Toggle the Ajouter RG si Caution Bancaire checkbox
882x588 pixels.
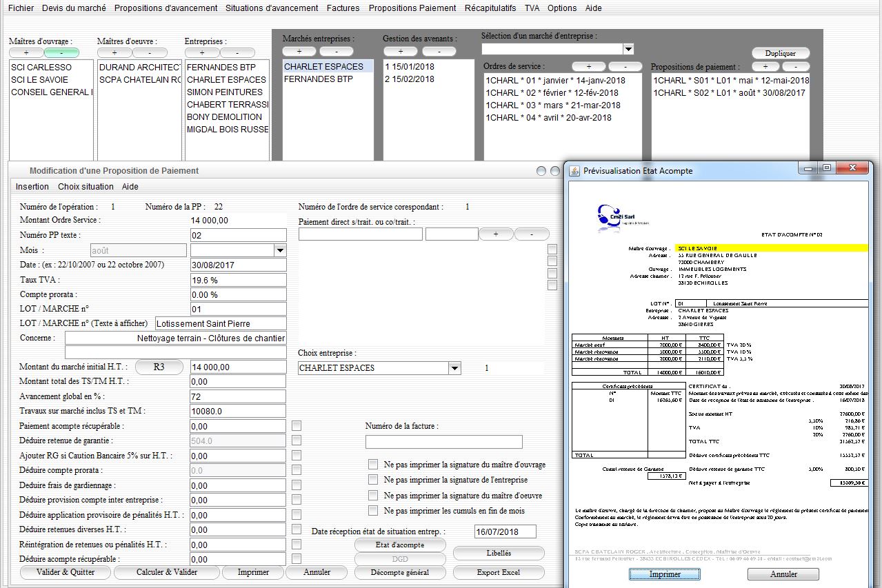[x=297, y=456]
